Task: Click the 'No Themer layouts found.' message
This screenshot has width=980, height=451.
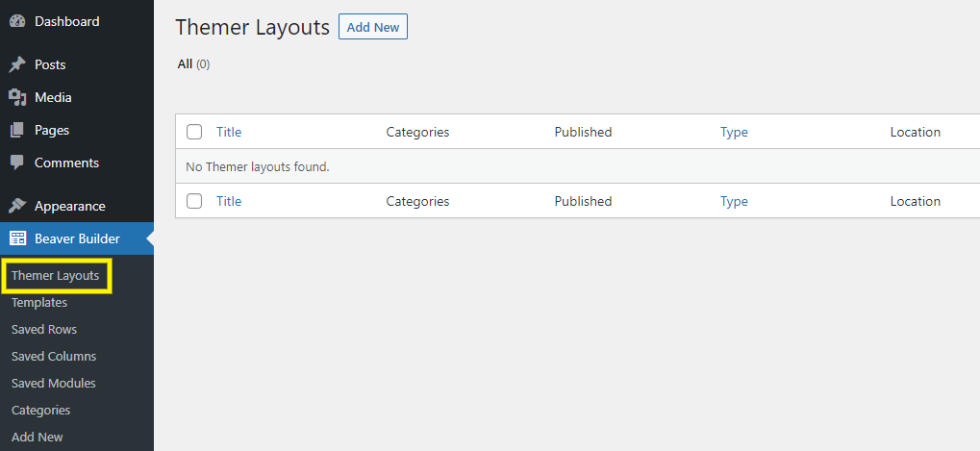Action: click(x=258, y=166)
